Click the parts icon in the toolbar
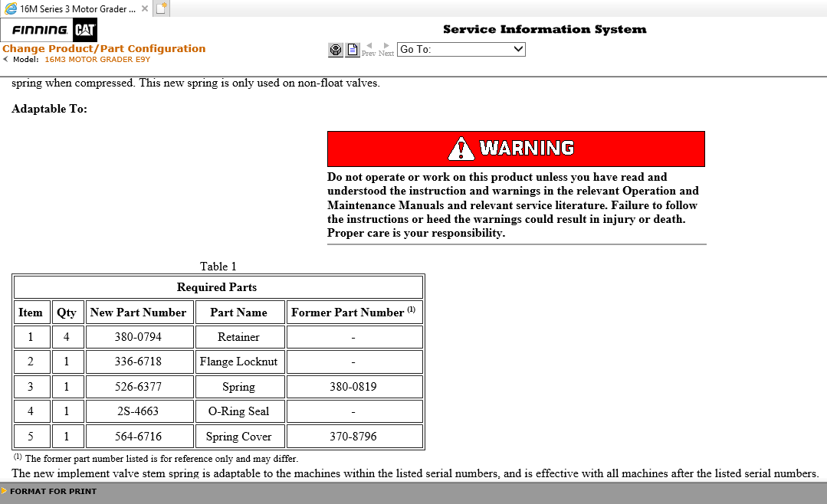Viewport: 827px width, 504px height. pyautogui.click(x=336, y=50)
